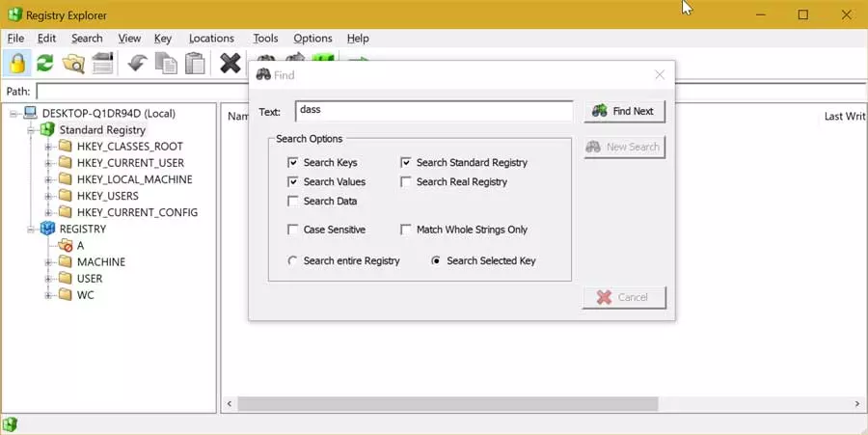Screen dimensions: 868x435
Task: Collapse the DESKTOP-Q1DR94D (Local) tree node
Action: pos(14,114)
